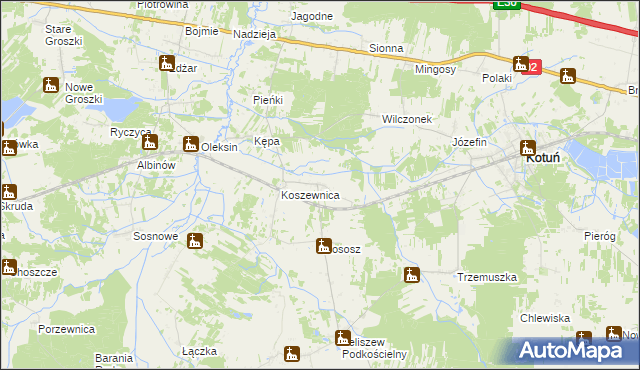Click the church icon near Żdżar
The image size is (640, 370).
167,63
